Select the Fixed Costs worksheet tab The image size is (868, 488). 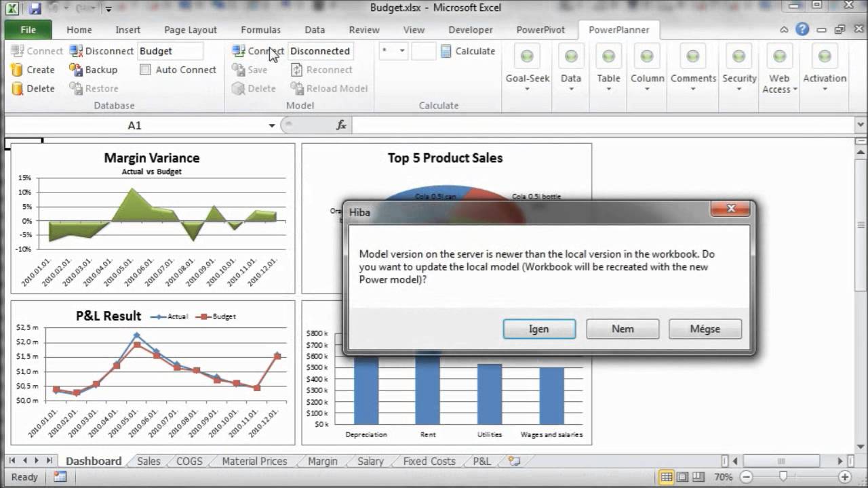429,461
